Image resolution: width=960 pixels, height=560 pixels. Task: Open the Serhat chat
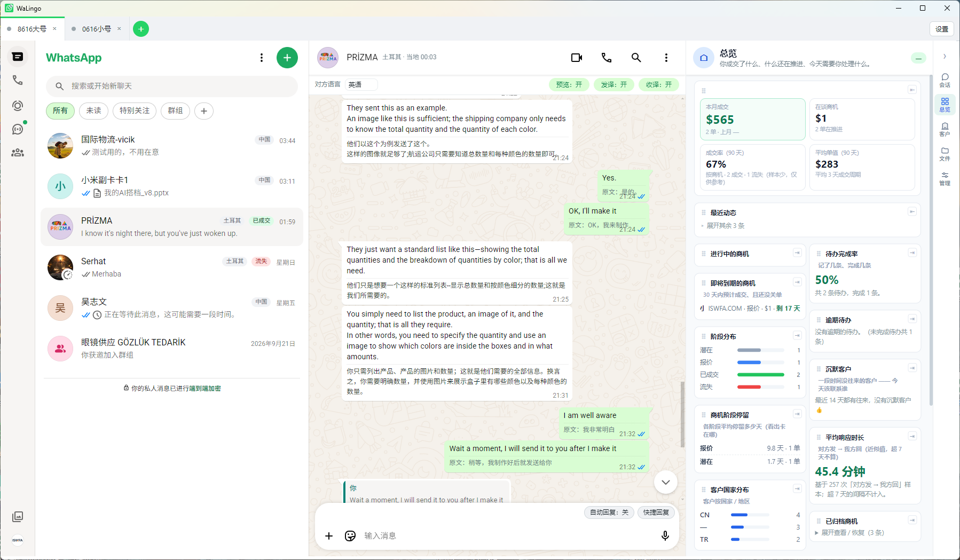172,267
